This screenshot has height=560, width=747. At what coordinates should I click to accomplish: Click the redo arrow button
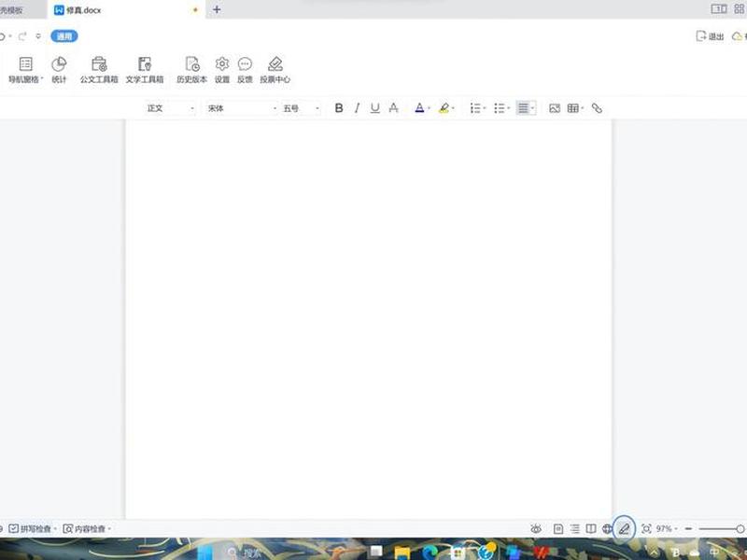point(21,36)
